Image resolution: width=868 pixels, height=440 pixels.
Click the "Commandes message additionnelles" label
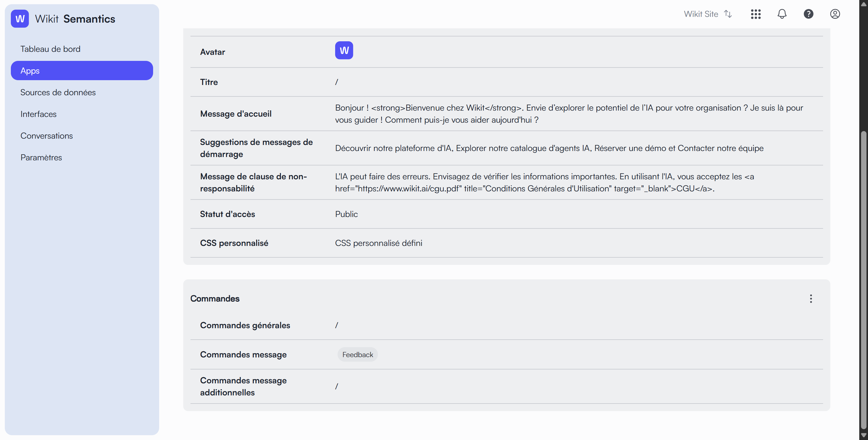243,387
